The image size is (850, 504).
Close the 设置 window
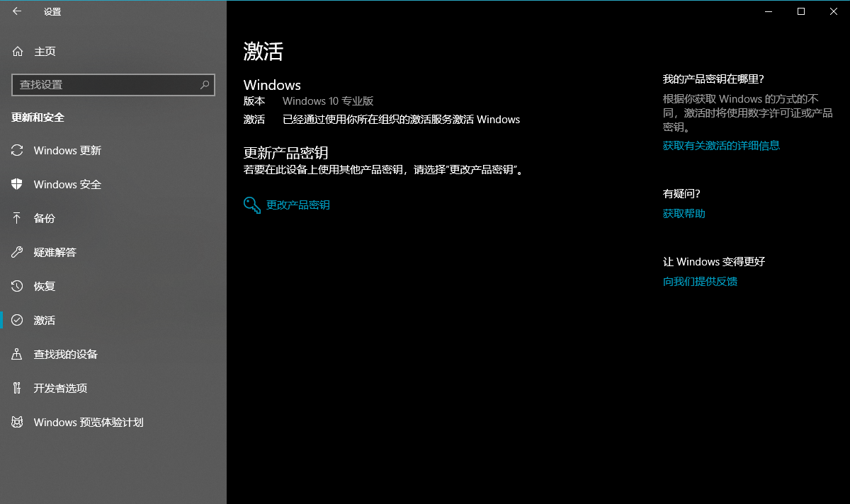click(834, 11)
